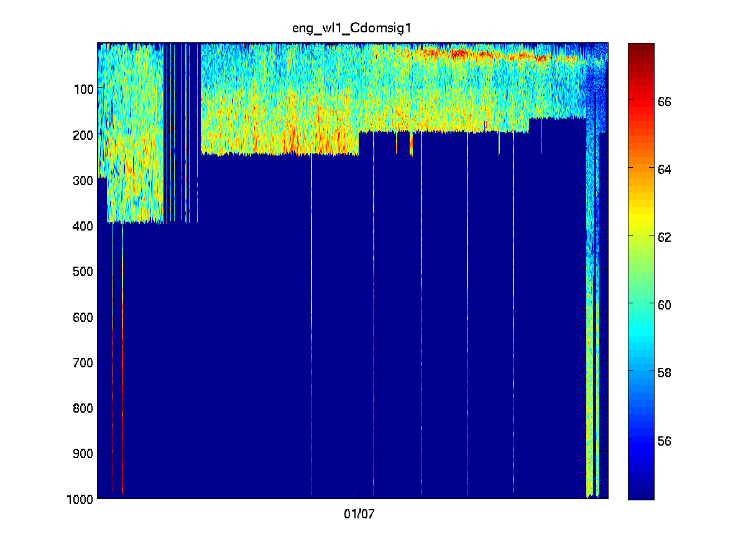Click the y-axis label 1000
746x560 pixels.
click(79, 499)
